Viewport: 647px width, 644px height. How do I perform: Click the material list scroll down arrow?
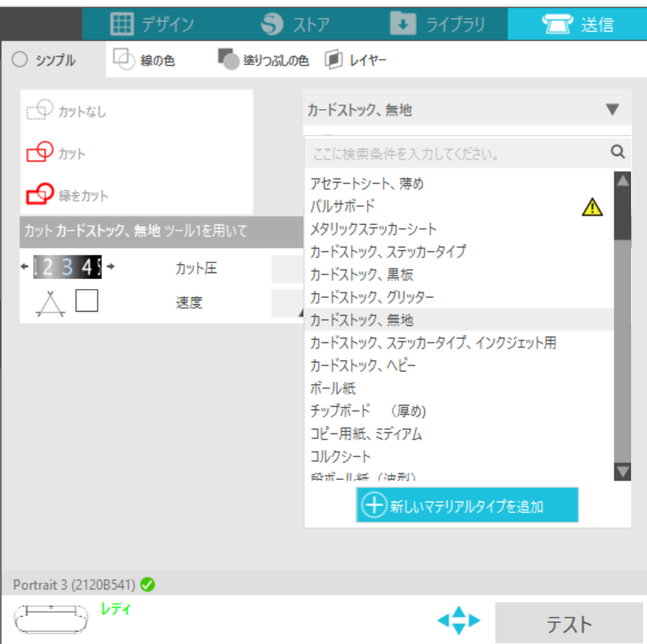click(x=623, y=472)
